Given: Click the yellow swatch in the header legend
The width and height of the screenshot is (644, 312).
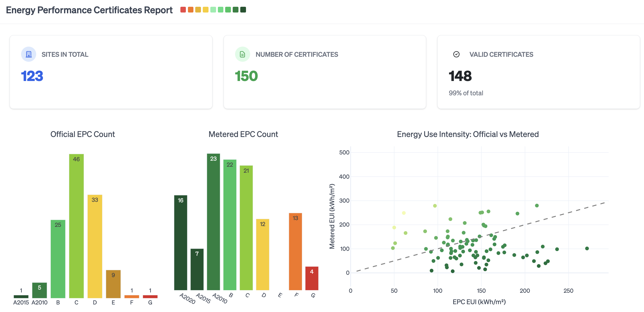Looking at the screenshot, I should (x=206, y=10).
